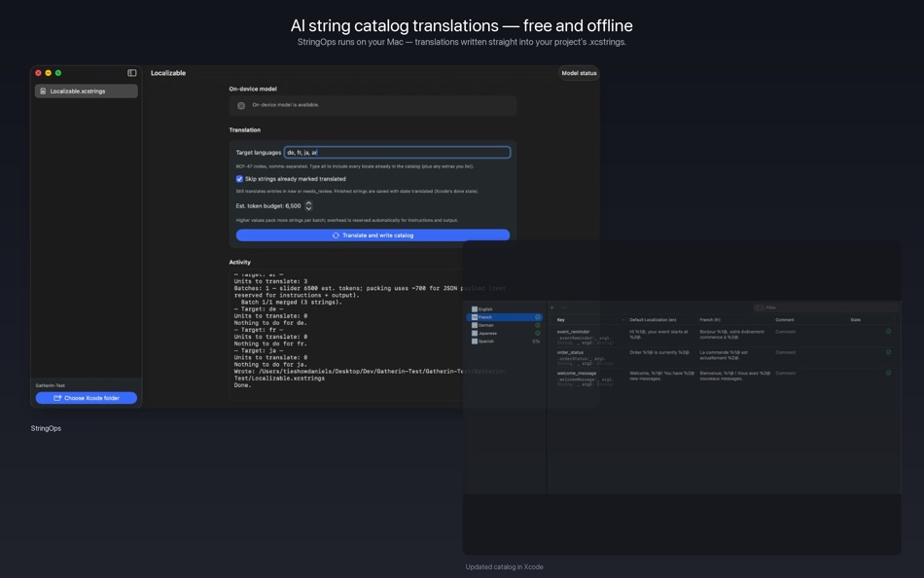Click English text 'Order %1@ is currently %2@.'
The image size is (924, 578).
click(x=659, y=352)
